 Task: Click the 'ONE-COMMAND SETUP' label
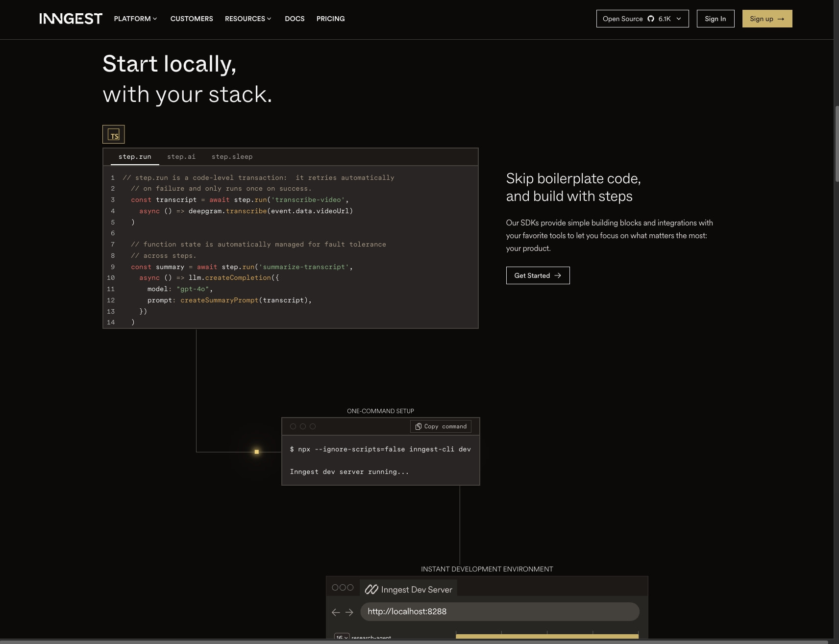(381, 411)
